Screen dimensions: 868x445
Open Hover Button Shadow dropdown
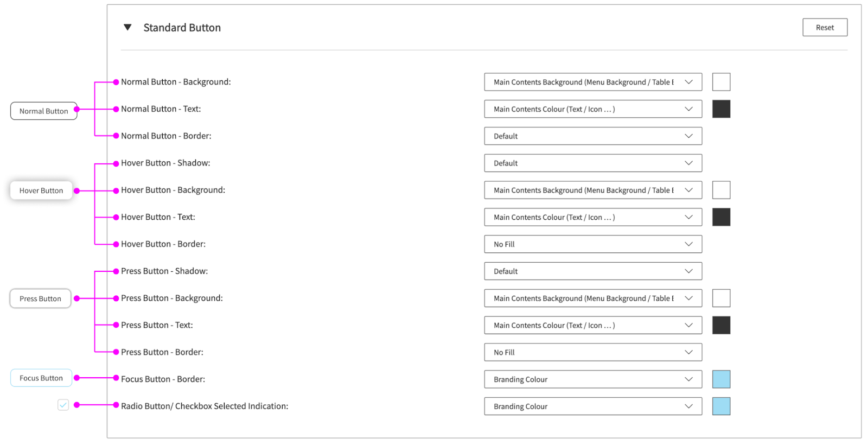[x=593, y=163]
